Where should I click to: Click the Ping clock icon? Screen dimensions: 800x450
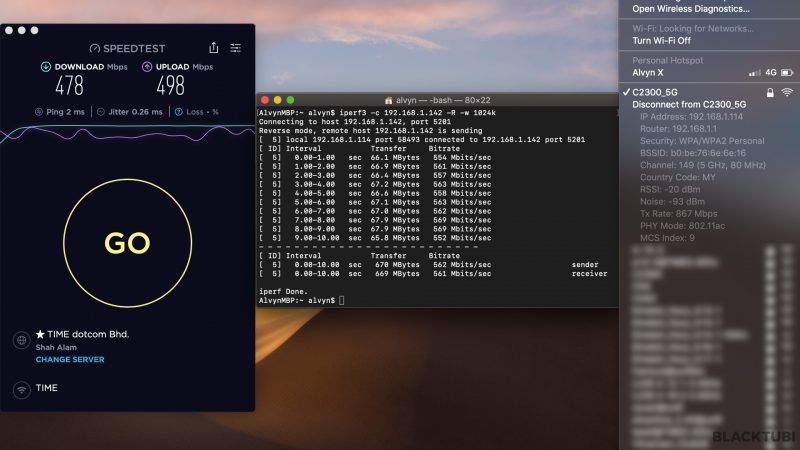pyautogui.click(x=39, y=112)
